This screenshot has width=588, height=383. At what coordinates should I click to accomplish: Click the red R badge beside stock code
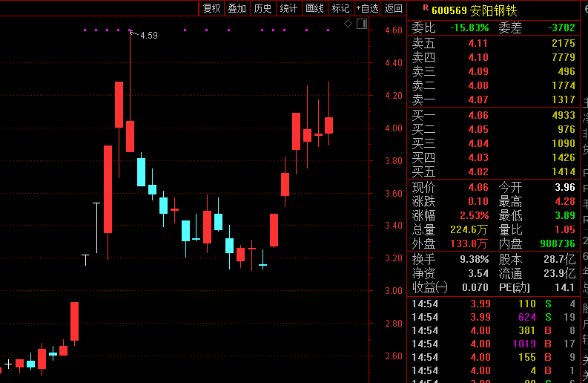point(424,8)
